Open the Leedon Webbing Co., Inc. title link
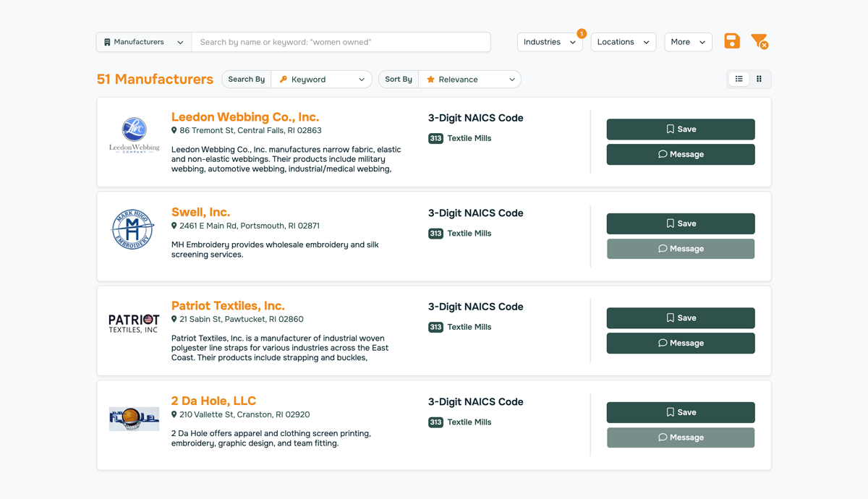Viewport: 868px width, 499px height. tap(245, 117)
